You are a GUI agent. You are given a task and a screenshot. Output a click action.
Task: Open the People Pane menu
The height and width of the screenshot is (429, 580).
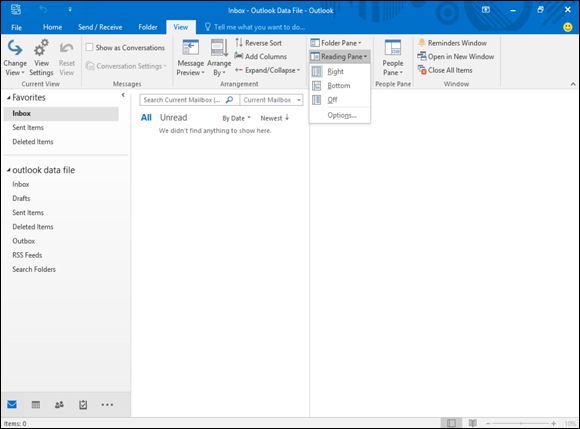coord(393,58)
